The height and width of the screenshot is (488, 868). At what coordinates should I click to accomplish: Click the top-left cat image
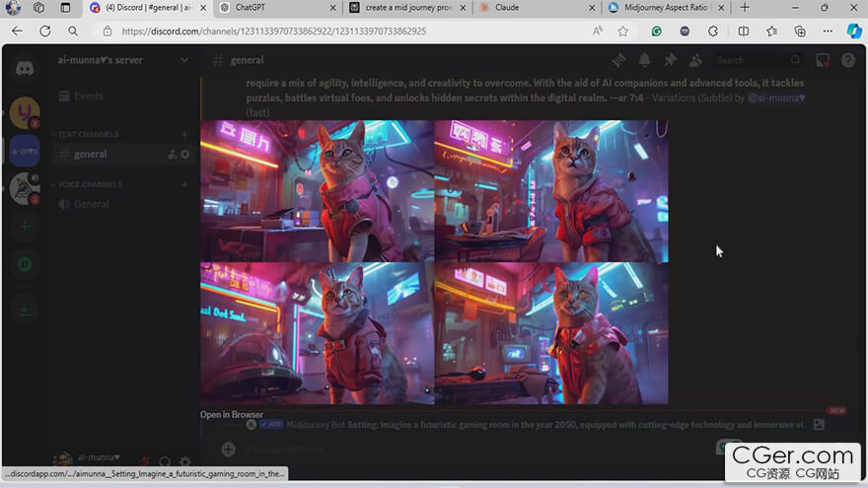click(318, 191)
